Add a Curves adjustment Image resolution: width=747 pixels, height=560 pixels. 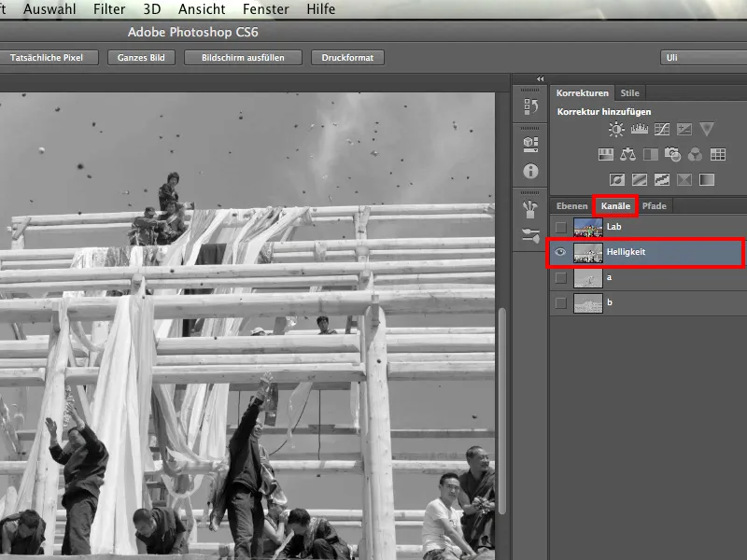tap(662, 129)
